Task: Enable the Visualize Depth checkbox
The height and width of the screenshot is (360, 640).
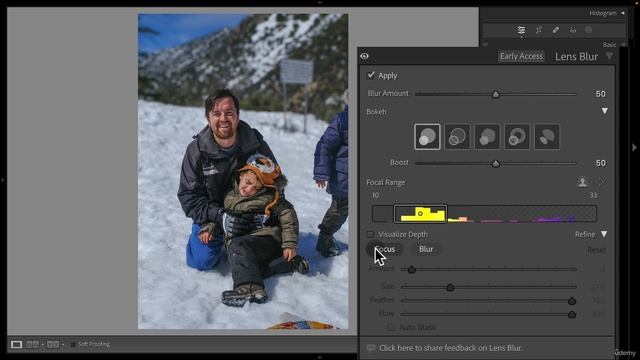Action: [370, 234]
